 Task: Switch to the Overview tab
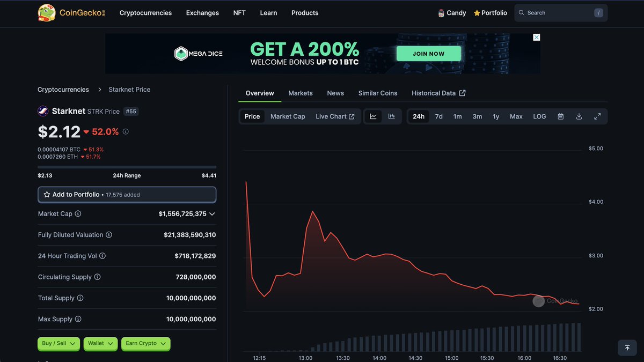point(260,93)
